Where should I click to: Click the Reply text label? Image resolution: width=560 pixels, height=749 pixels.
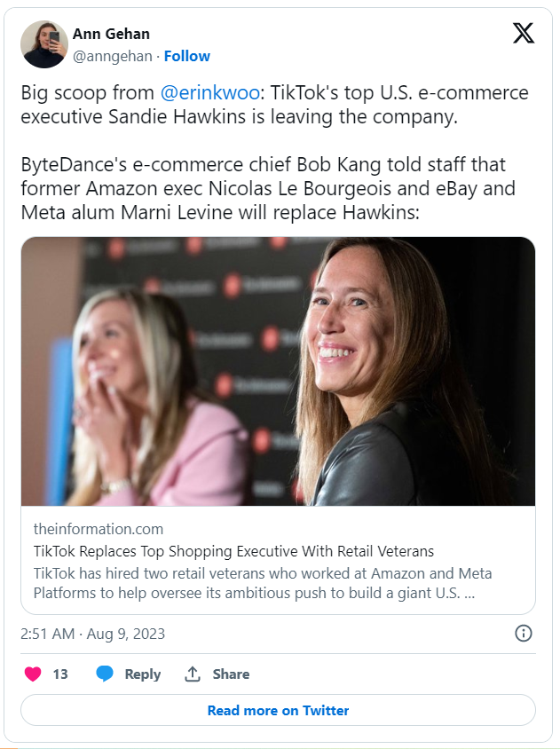tap(142, 674)
